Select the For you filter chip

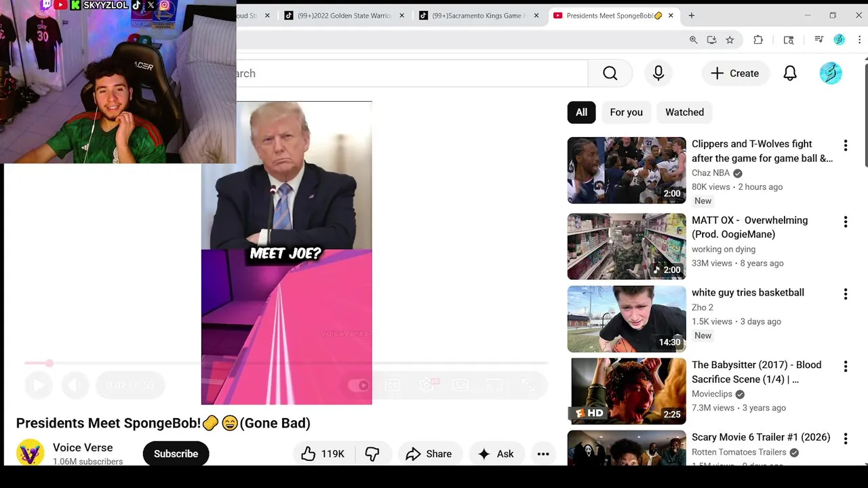pos(626,113)
